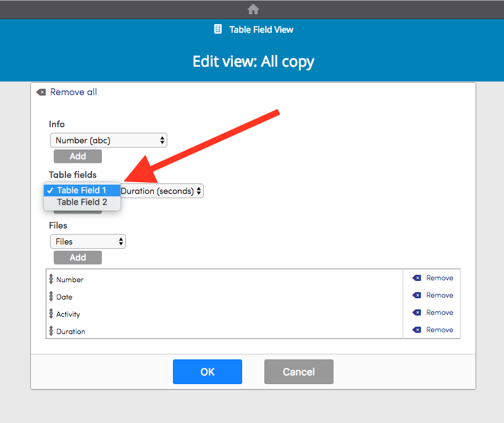Click the Remove all link
Viewport: 504px width, 423px height.
(x=73, y=92)
